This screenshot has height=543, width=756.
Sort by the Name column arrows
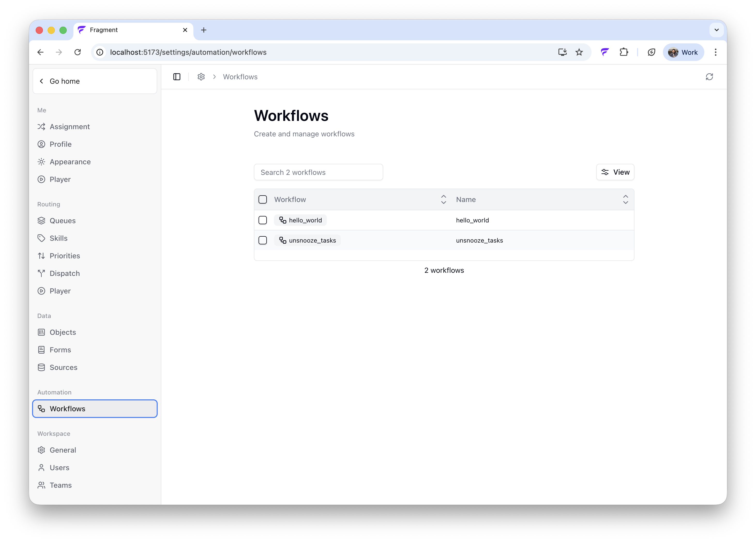pyautogui.click(x=625, y=199)
